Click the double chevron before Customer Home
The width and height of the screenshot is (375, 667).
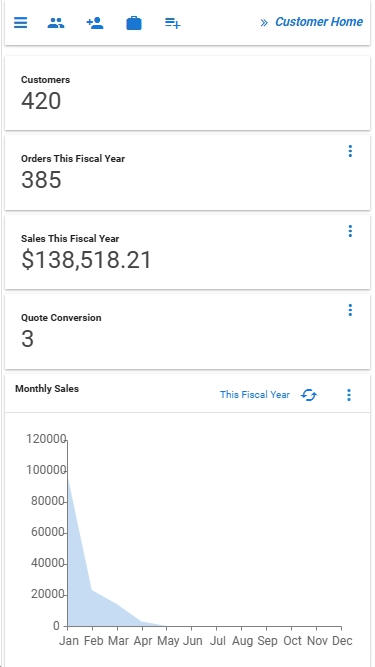point(264,23)
